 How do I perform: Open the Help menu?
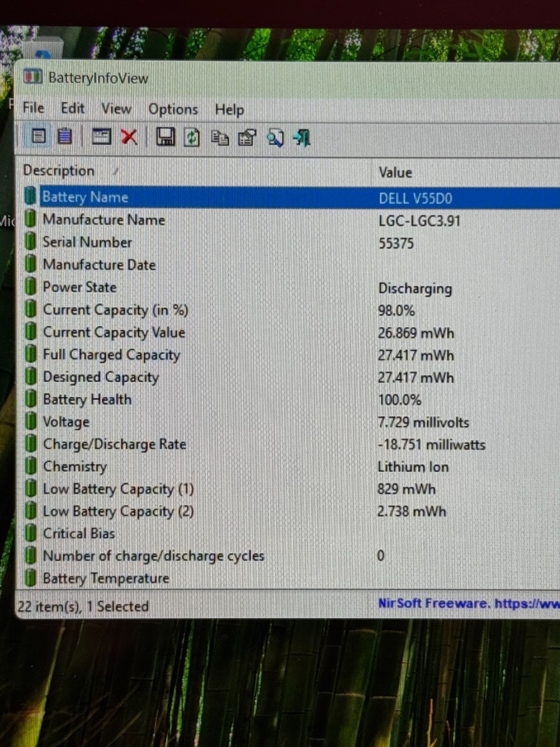[x=229, y=110]
